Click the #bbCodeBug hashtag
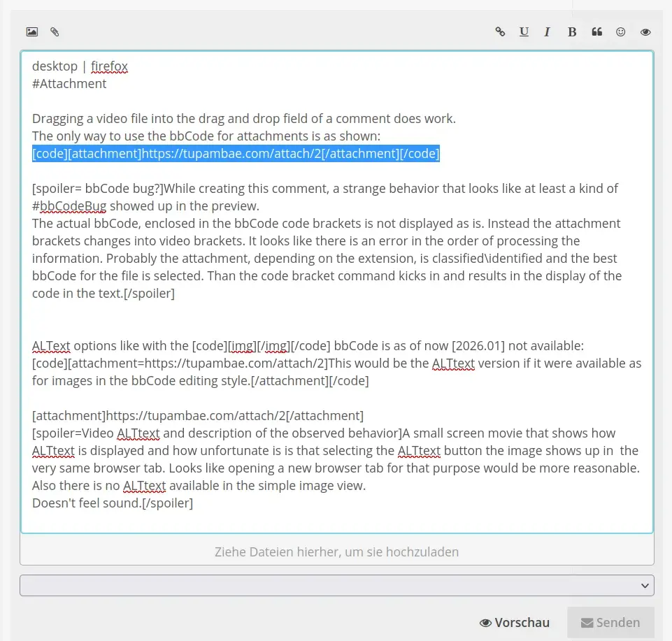The image size is (672, 641). 68,206
